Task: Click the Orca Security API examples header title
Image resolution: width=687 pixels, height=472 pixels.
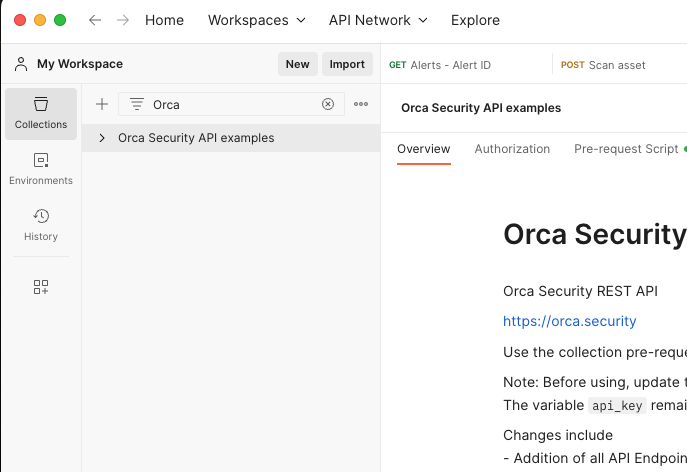Action: pyautogui.click(x=481, y=108)
